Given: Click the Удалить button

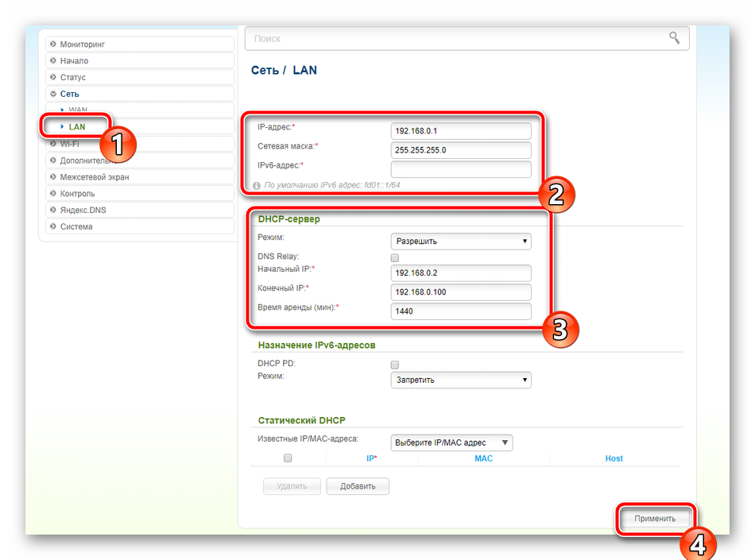Looking at the screenshot, I should (x=292, y=486).
